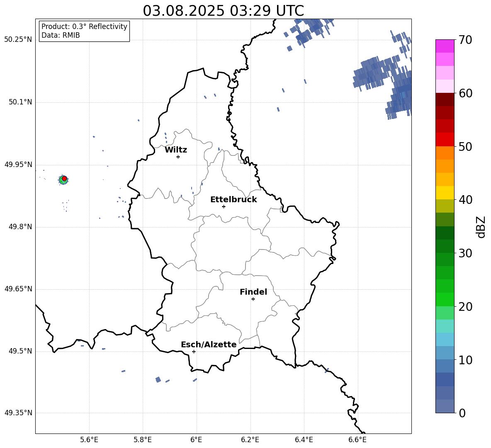The width and height of the screenshot is (491, 448).
Task: Click the Wiltz station cross marker
Action: (x=178, y=157)
